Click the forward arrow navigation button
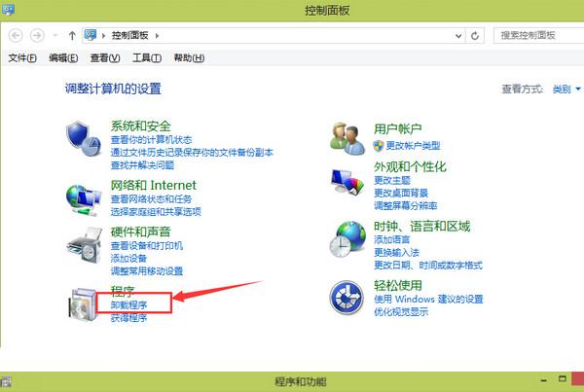584x392 pixels. tap(37, 36)
